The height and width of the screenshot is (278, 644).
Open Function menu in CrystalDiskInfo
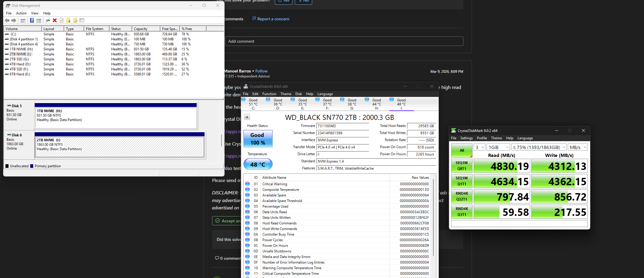tap(269, 94)
